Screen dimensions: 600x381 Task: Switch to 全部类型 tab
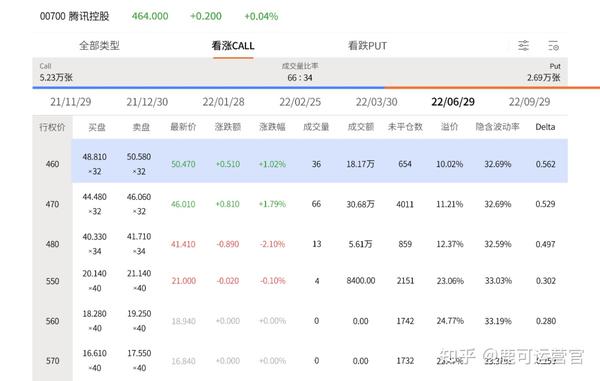pos(99,46)
